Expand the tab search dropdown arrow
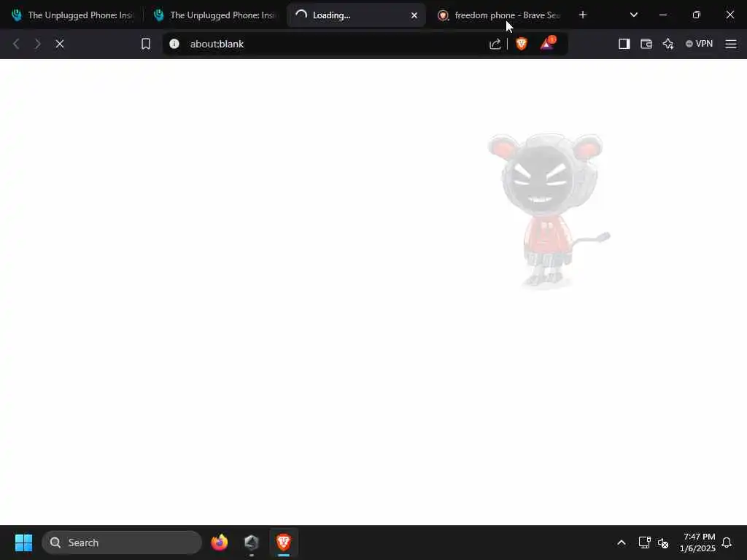Viewport: 747px width, 560px height. tap(634, 15)
